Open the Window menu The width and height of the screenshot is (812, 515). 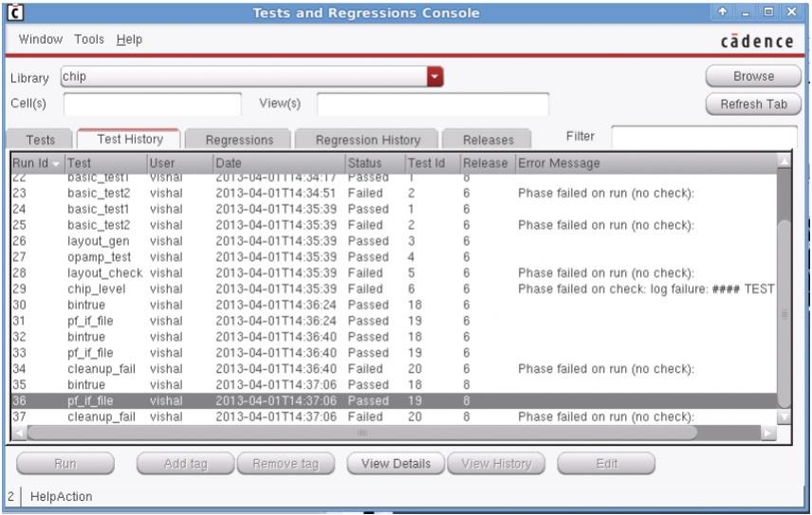[41, 39]
